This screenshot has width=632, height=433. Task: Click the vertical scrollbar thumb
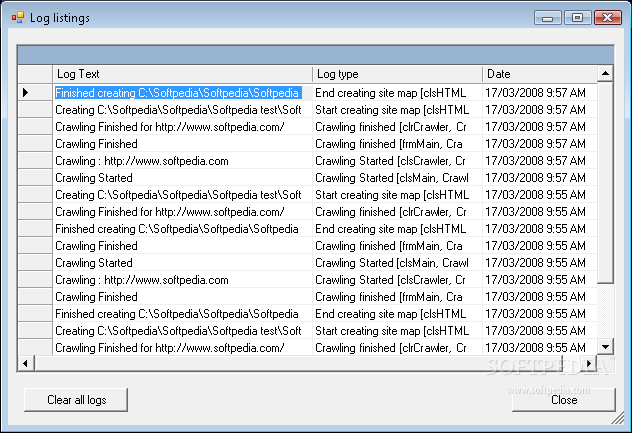pos(605,183)
